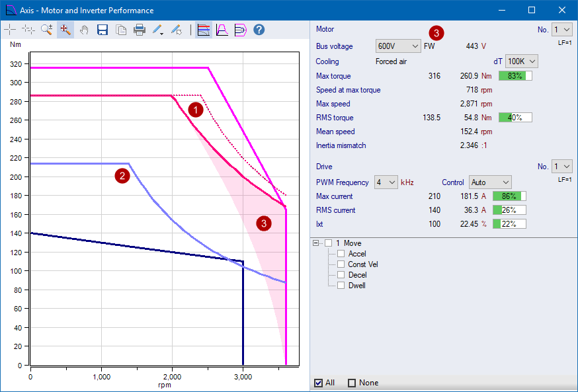Click the RMS torque 40% progress bar
578x392 pixels.
515,118
